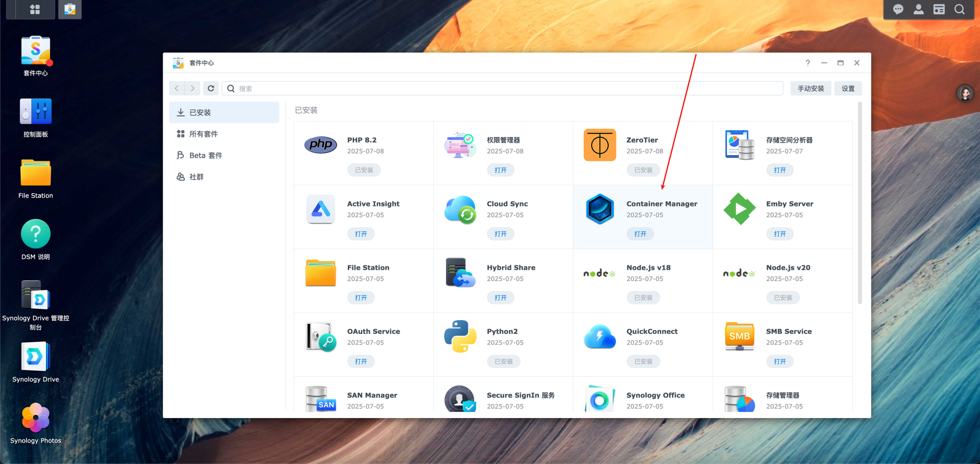
Task: Click 打开 for Cloud Sync
Action: [x=501, y=234]
